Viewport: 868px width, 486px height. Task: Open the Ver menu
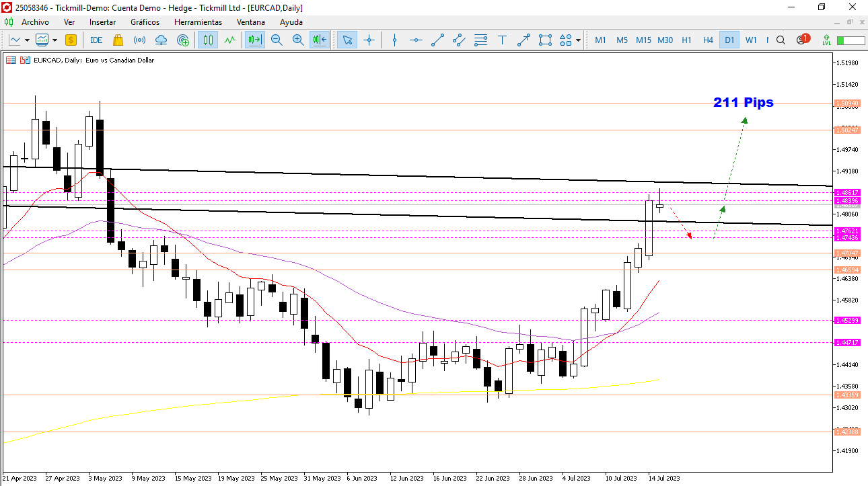click(x=69, y=22)
